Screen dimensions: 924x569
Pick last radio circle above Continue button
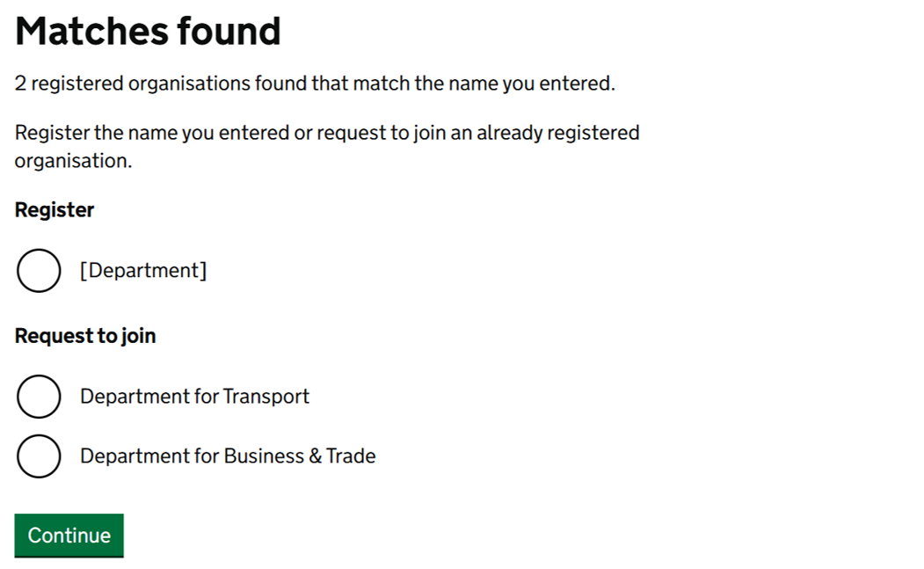click(39, 456)
